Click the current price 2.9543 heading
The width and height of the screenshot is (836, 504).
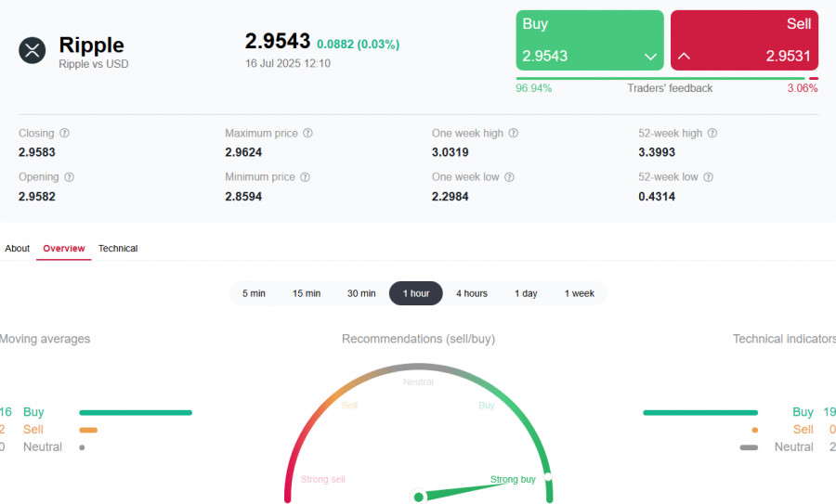tap(277, 41)
